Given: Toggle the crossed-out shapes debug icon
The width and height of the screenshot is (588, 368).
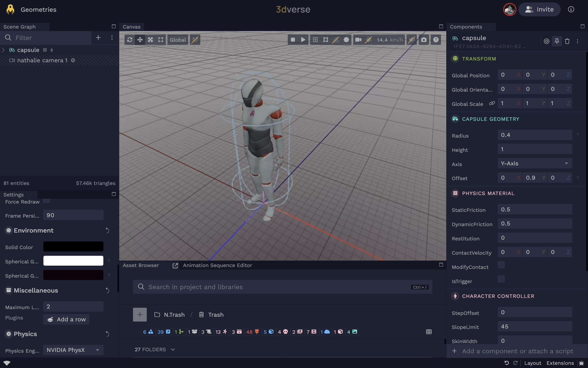Looking at the screenshot, I should [x=336, y=40].
